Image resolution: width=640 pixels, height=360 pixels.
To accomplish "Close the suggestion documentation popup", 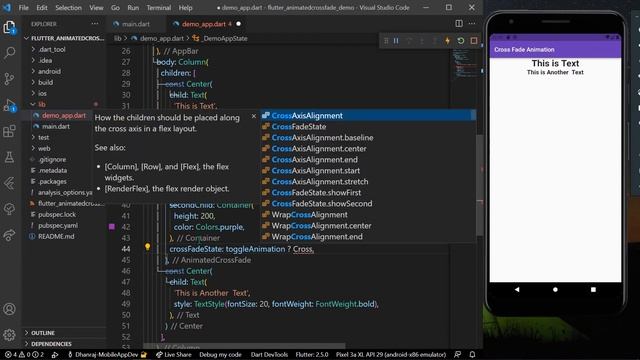I will [x=253, y=116].
